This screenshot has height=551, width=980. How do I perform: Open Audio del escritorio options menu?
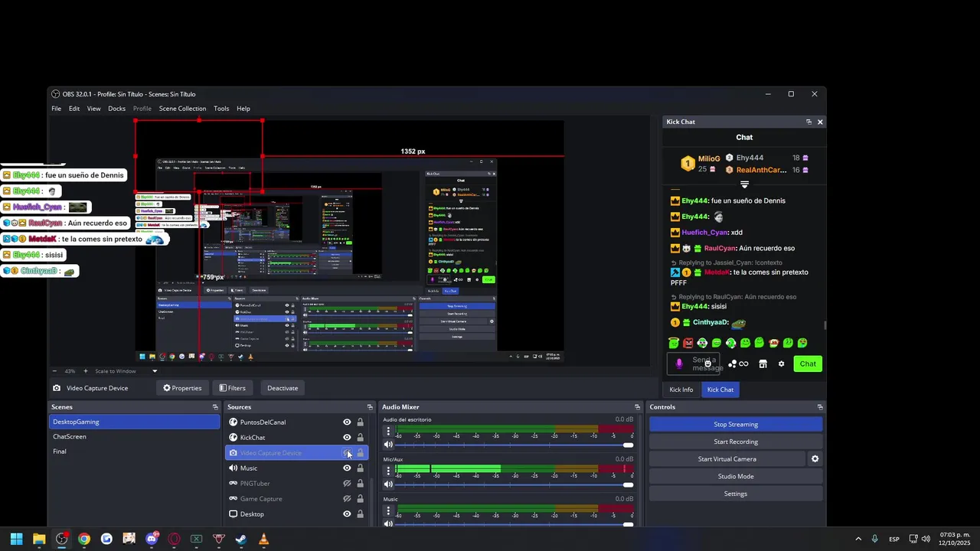click(388, 432)
